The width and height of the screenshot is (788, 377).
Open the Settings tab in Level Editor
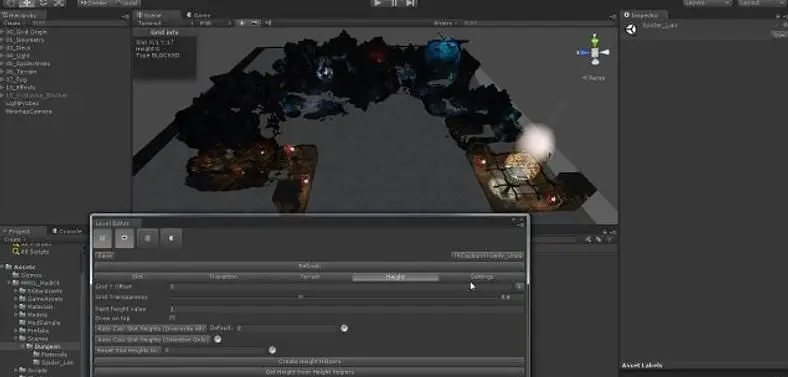coord(481,277)
